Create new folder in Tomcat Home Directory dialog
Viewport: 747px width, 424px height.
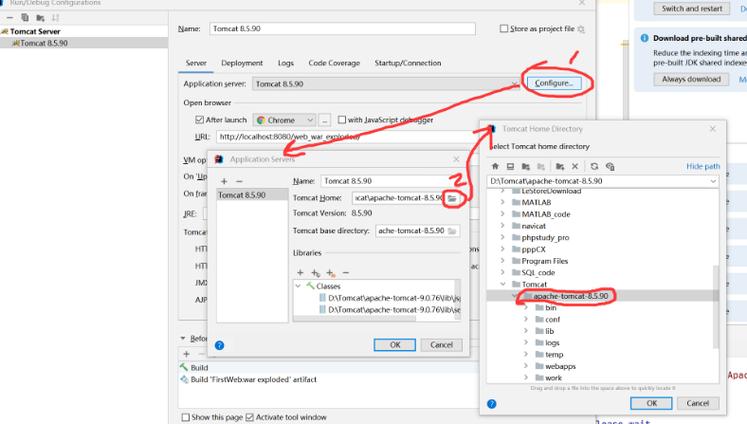[560, 166]
